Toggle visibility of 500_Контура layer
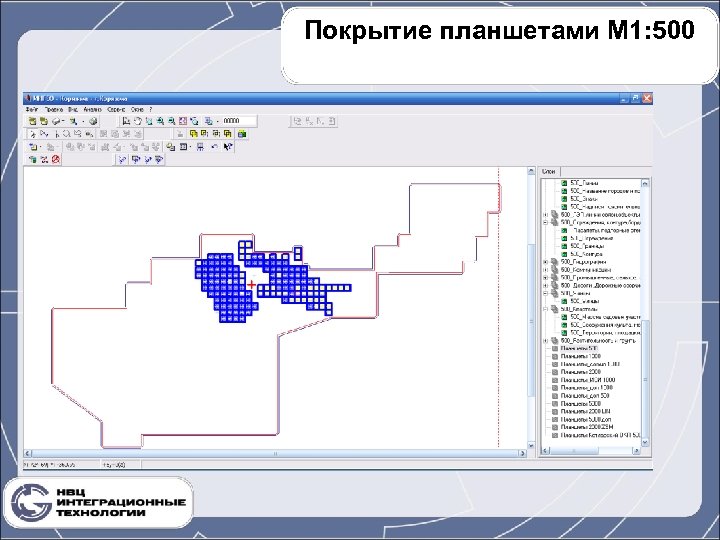 [564, 254]
